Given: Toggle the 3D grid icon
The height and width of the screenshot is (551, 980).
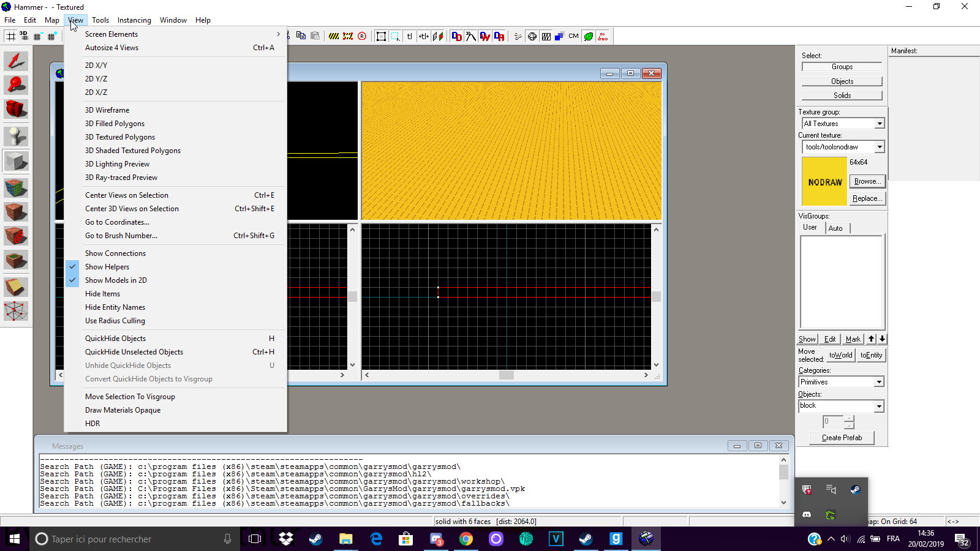Looking at the screenshot, I should coord(24,36).
